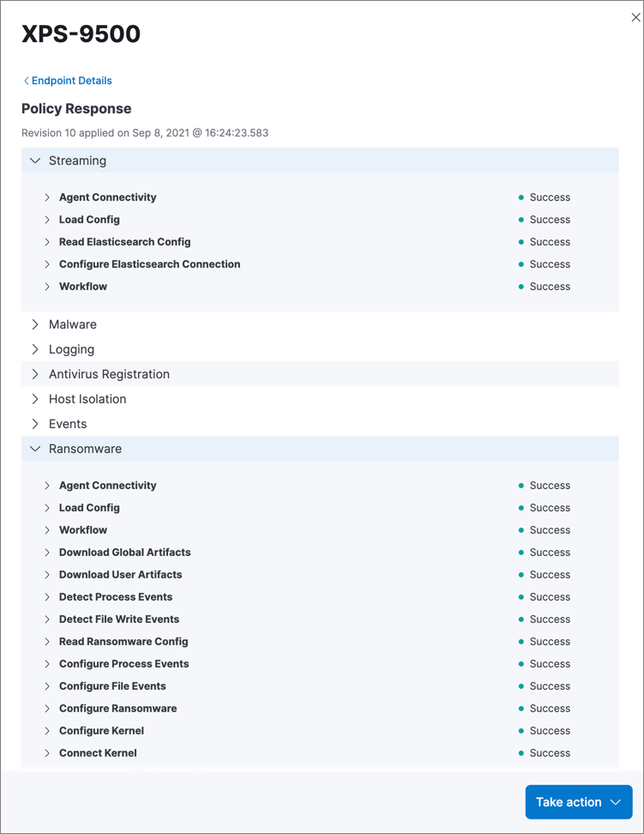Expand the Logging section
Image resolution: width=644 pixels, height=834 pixels.
tap(35, 349)
